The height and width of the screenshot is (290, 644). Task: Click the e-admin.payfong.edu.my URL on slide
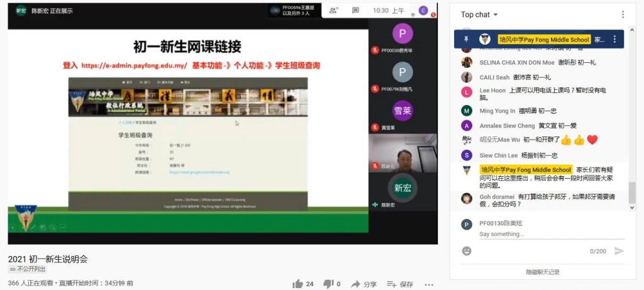(134, 65)
